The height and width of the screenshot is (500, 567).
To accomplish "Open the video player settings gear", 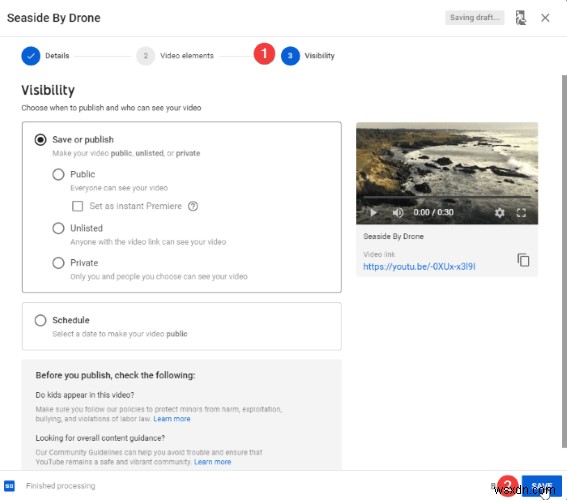I will pos(500,213).
